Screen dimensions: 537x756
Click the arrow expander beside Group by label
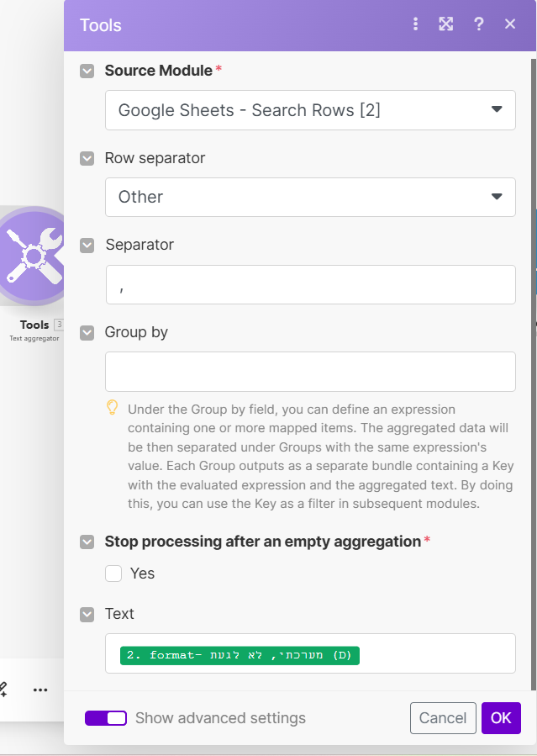click(87, 332)
